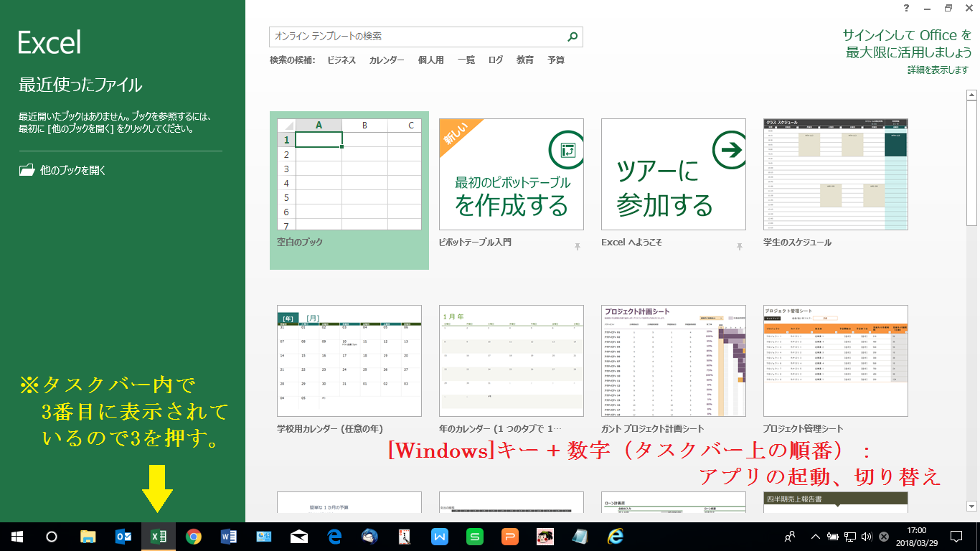The image size is (980, 551).
Task: Click the Help question mark icon
Action: 907,8
